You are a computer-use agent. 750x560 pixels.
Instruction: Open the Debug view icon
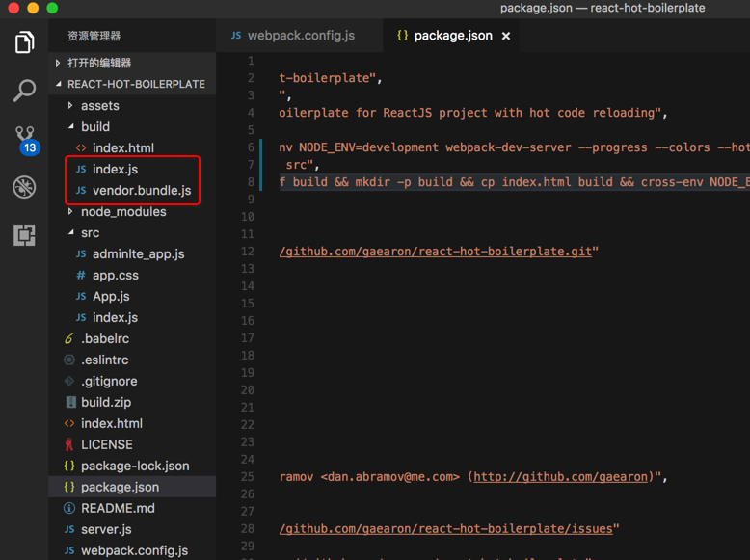click(24, 187)
